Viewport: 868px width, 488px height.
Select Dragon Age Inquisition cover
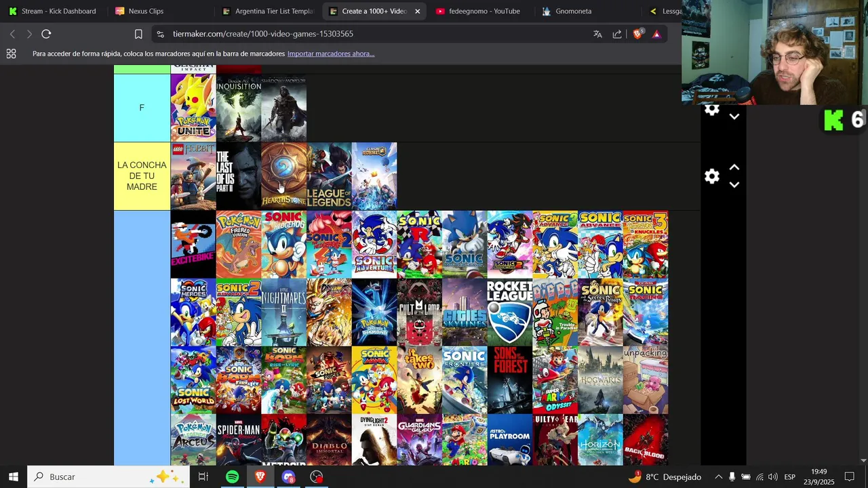tap(239, 108)
